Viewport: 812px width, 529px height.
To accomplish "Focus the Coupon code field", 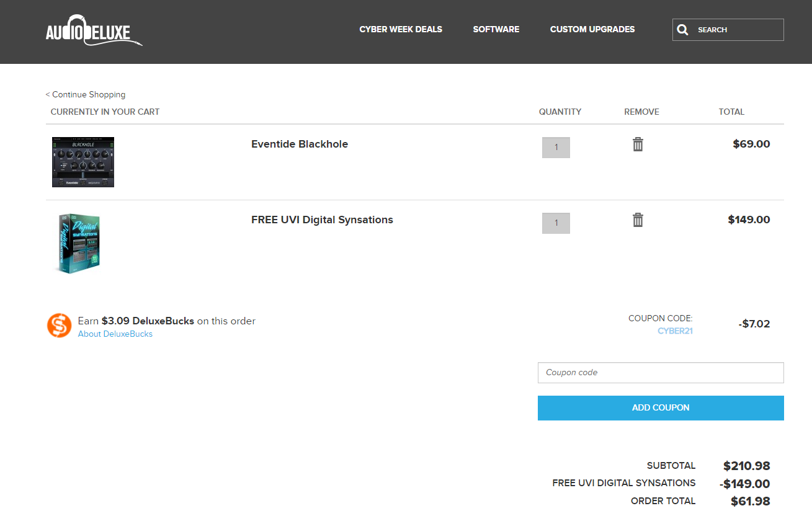I will (661, 373).
